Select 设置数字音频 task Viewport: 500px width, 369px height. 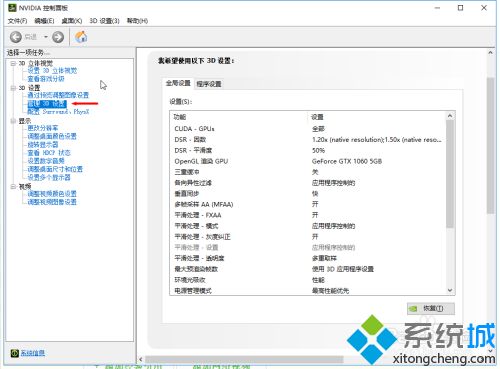point(46,161)
